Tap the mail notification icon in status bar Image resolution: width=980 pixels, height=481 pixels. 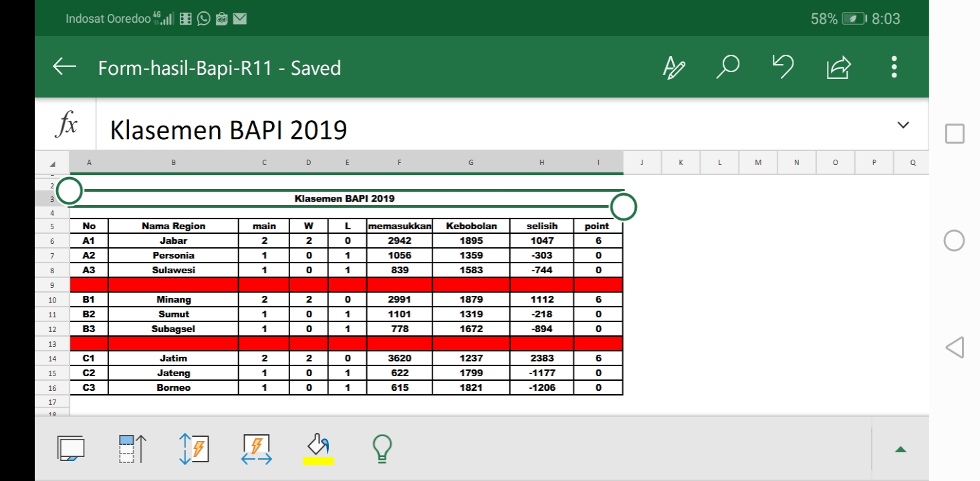point(240,19)
